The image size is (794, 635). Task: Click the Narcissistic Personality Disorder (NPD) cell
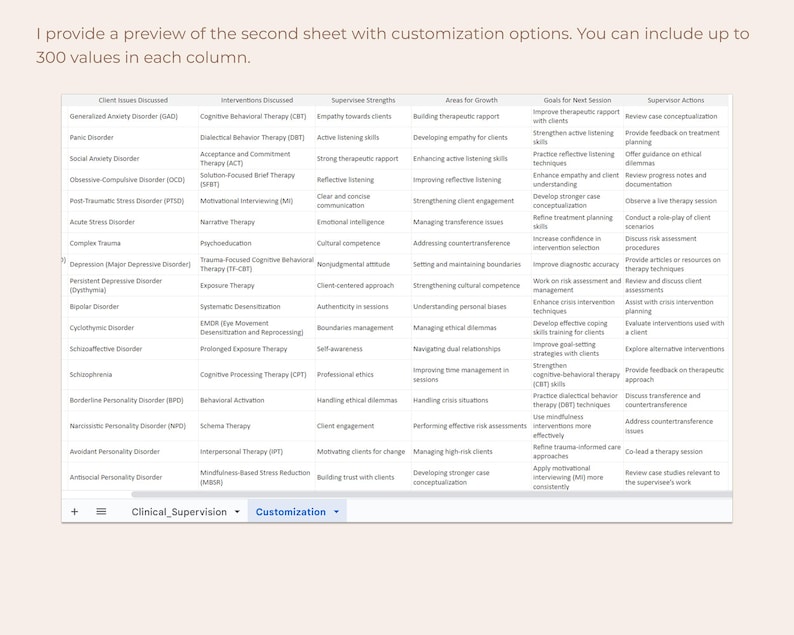[x=133, y=426]
